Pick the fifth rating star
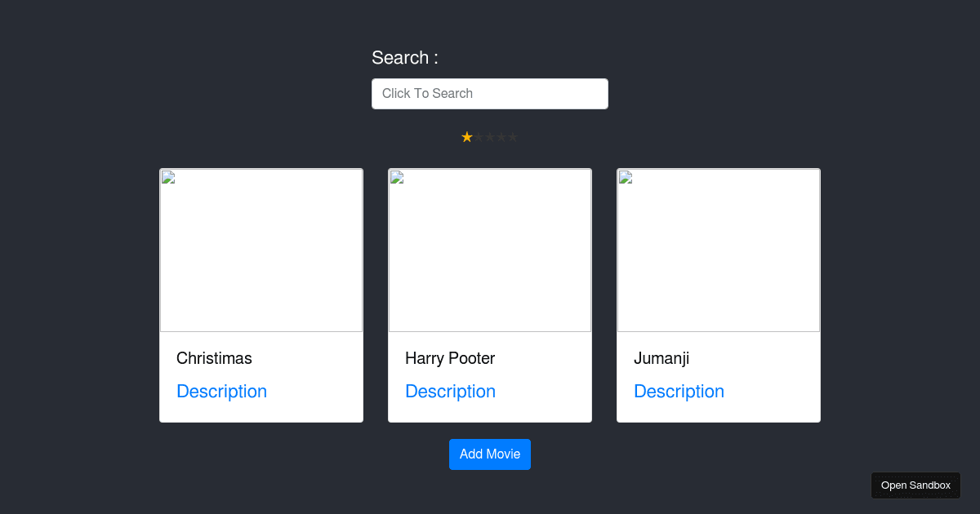Image resolution: width=980 pixels, height=514 pixels. click(513, 137)
